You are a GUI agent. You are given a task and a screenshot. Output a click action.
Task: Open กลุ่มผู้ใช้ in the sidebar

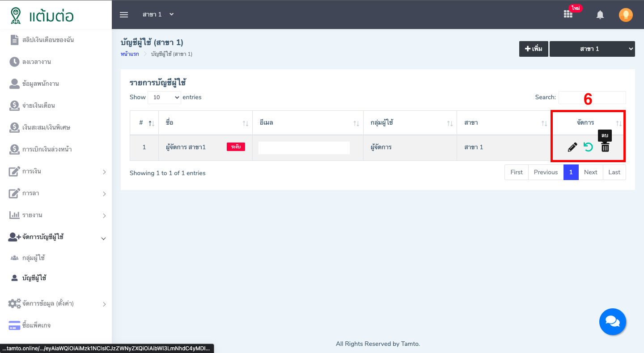pos(34,258)
